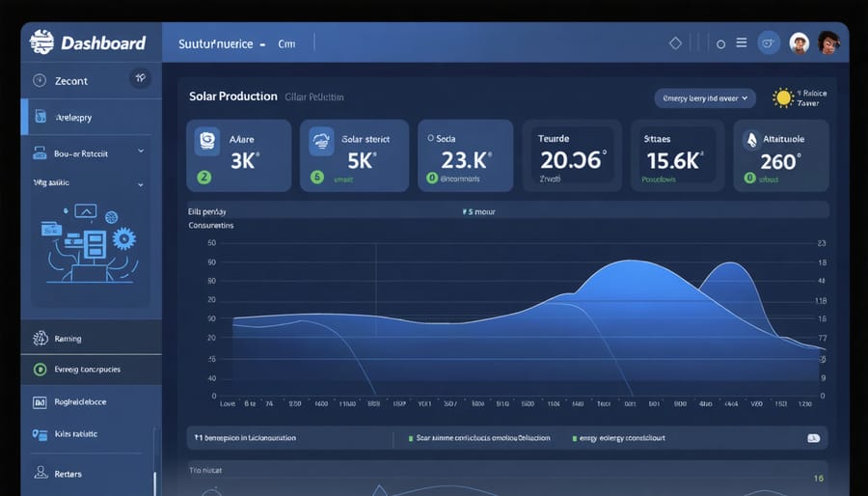The width and height of the screenshot is (868, 496).
Task: Expand the Bou-er Ratcciit sidebar item
Action: (141, 152)
